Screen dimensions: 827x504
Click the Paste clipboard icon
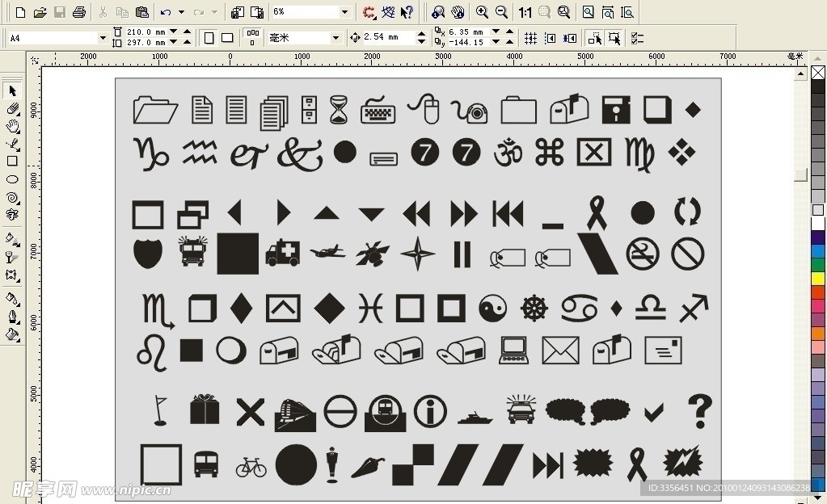pyautogui.click(x=142, y=12)
